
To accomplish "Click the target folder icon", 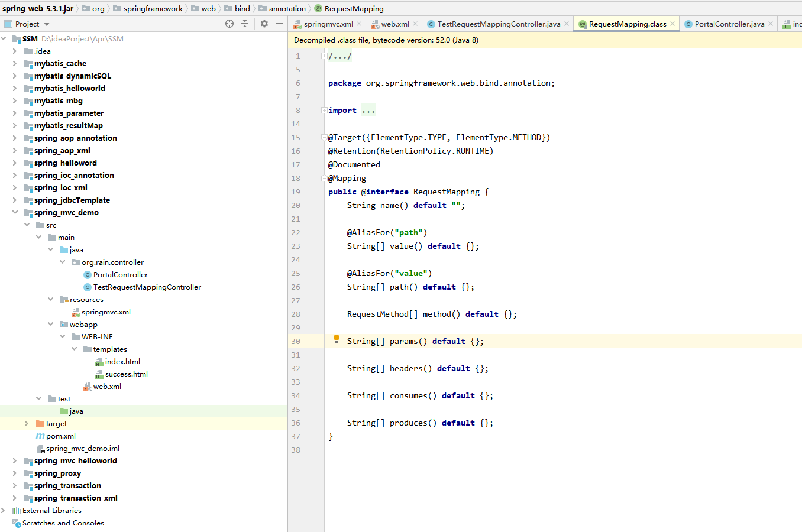I will click(x=40, y=424).
